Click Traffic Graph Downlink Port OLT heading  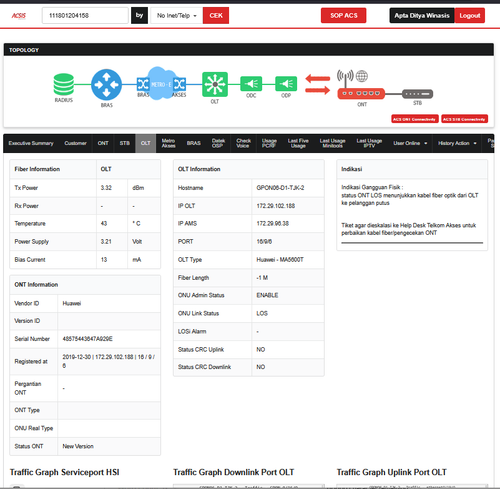pyautogui.click(x=234, y=472)
